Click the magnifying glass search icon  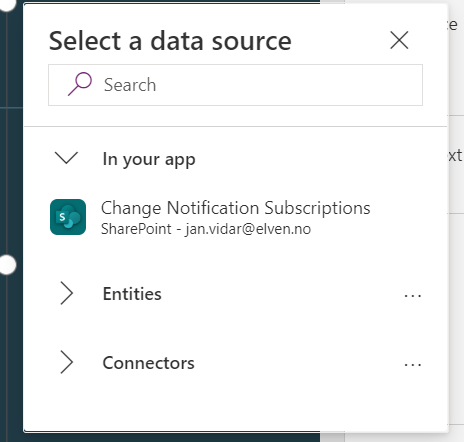coord(80,84)
